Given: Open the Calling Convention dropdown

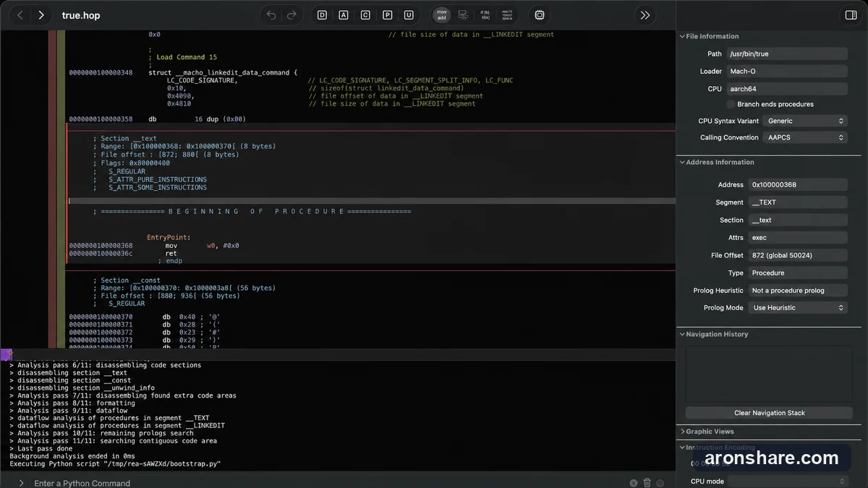Looking at the screenshot, I should pyautogui.click(x=806, y=137).
